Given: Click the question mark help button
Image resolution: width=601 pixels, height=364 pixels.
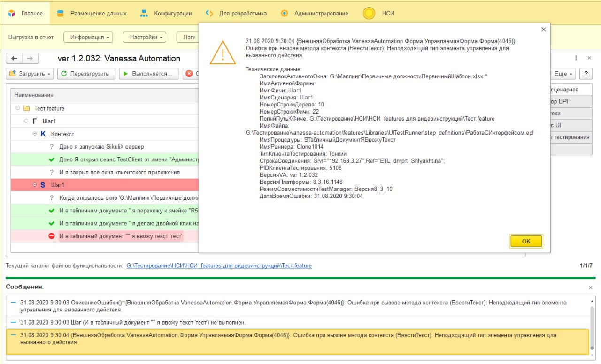Looking at the screenshot, I should pyautogui.click(x=586, y=74).
